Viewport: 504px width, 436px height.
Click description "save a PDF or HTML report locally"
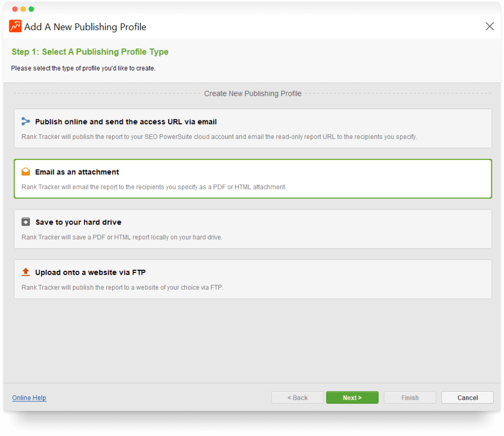click(x=122, y=237)
